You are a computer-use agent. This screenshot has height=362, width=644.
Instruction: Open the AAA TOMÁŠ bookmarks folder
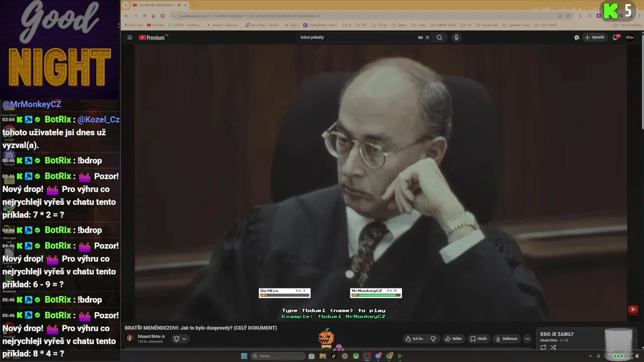pyautogui.click(x=546, y=25)
